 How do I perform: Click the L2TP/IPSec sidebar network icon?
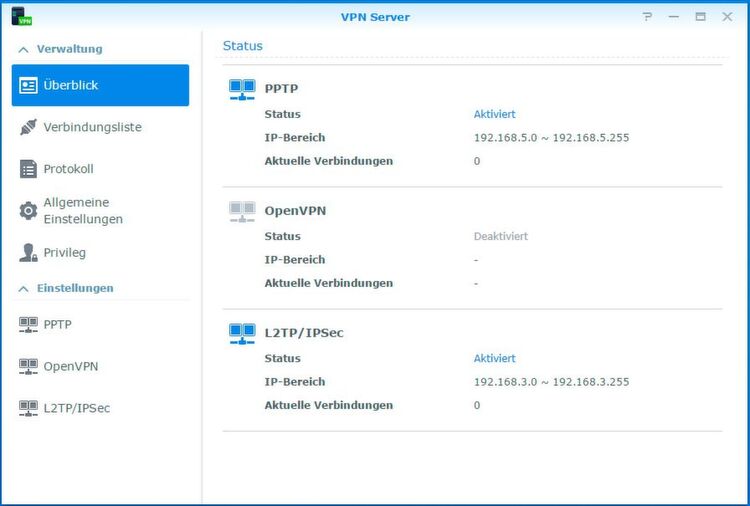[x=28, y=408]
